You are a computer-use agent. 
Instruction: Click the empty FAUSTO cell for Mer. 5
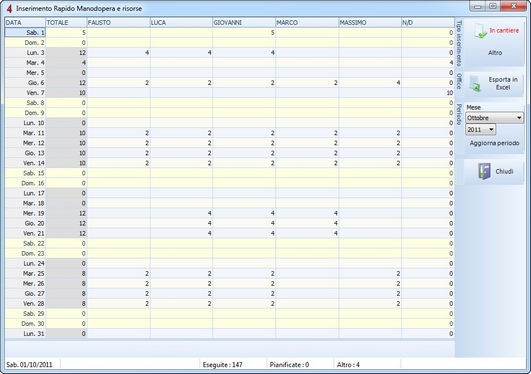pos(119,73)
